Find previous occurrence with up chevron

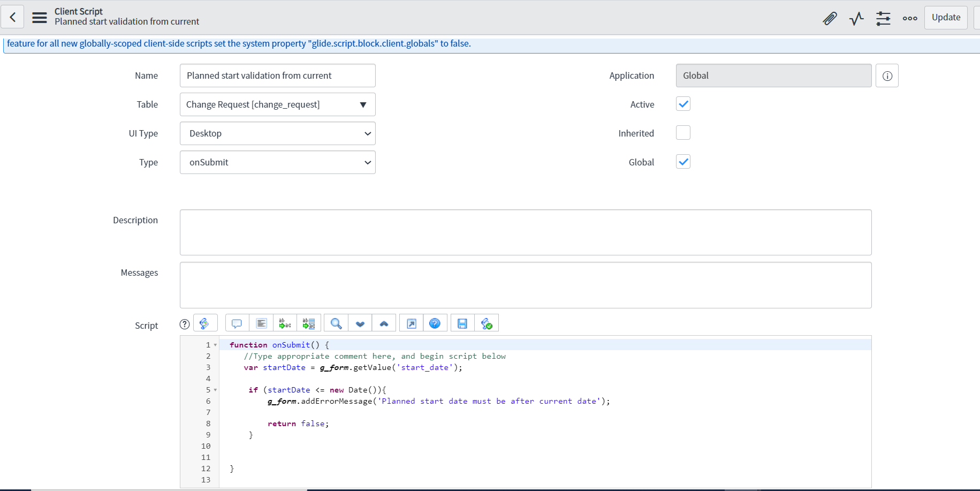(384, 323)
